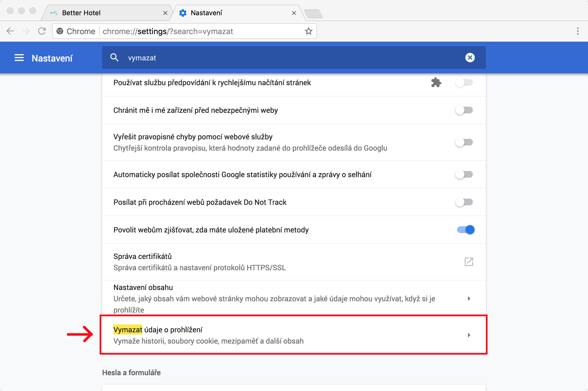Toggle Do Not Track request switch
This screenshot has height=391, width=588.
[x=464, y=202]
